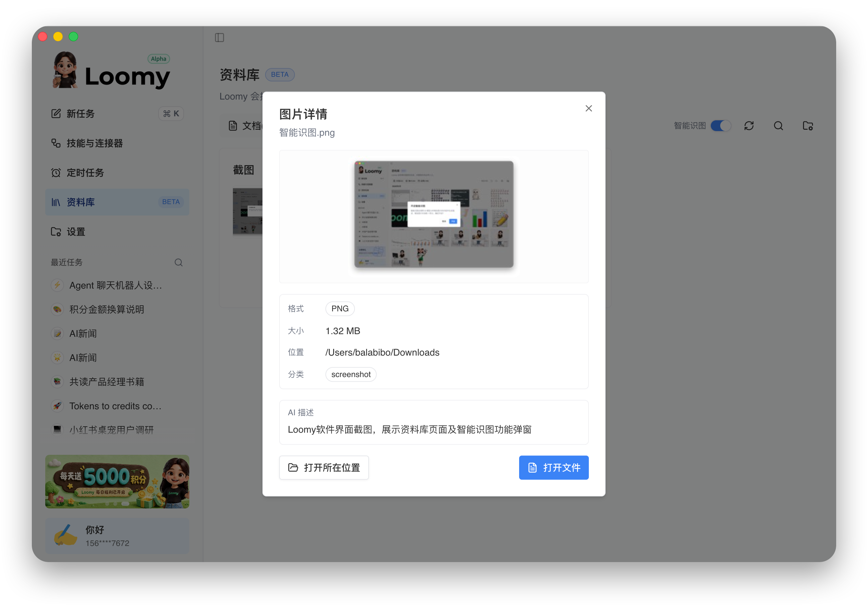Click the /Users/balabibo/Downloads path
Screen dimensions: 868x612
[x=382, y=353]
